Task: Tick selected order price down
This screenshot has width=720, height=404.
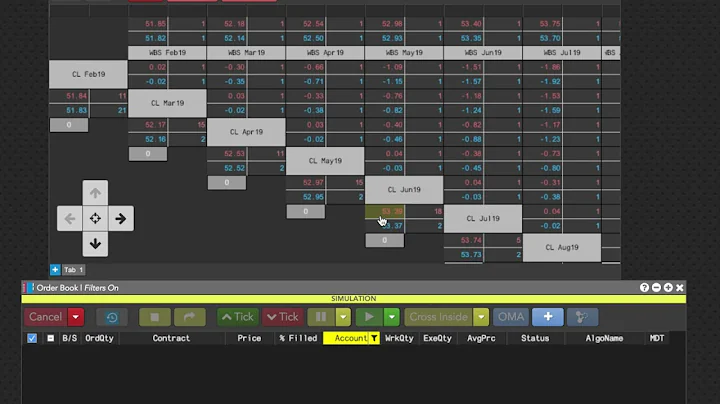Action: (282, 317)
